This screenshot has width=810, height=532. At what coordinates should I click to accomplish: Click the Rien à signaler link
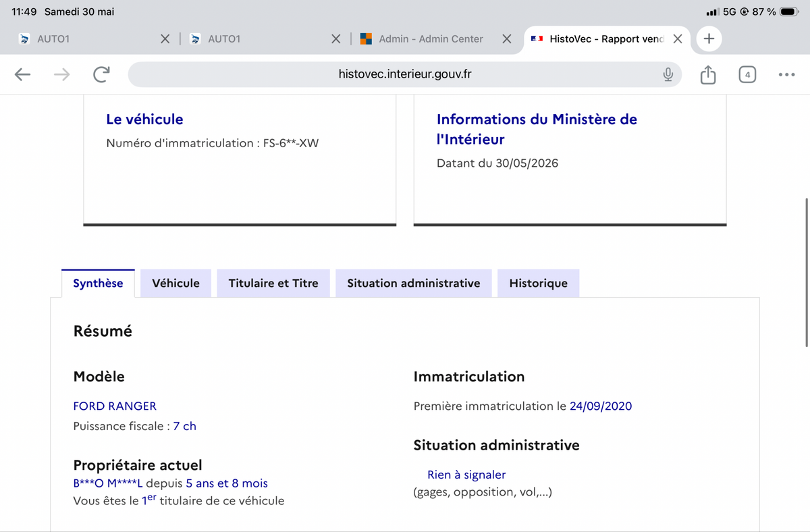(x=466, y=475)
